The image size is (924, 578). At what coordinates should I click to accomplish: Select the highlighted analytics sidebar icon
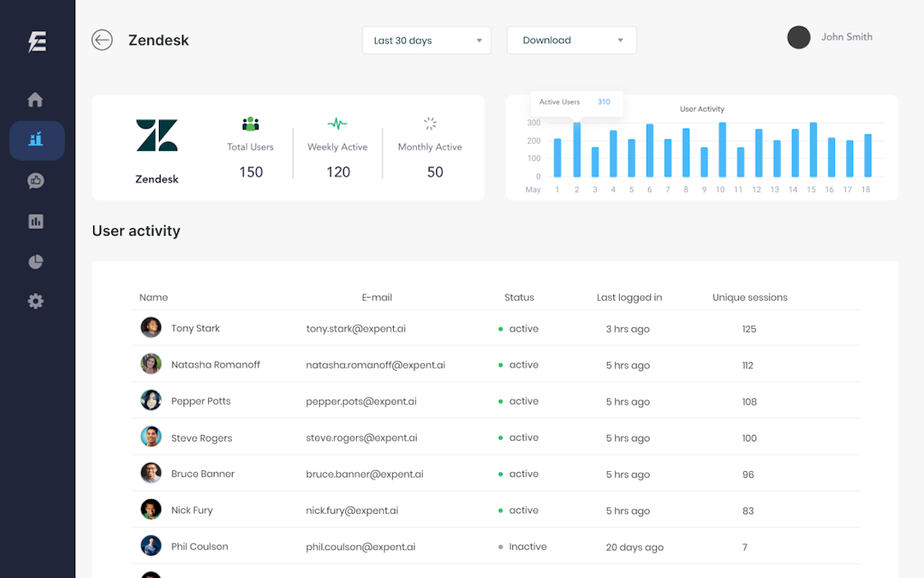pos(36,140)
